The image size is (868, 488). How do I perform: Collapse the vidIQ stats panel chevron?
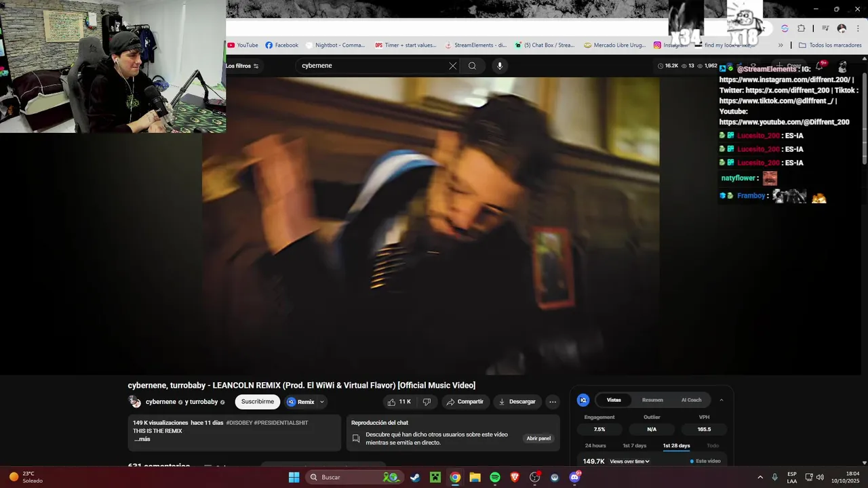[x=722, y=400]
